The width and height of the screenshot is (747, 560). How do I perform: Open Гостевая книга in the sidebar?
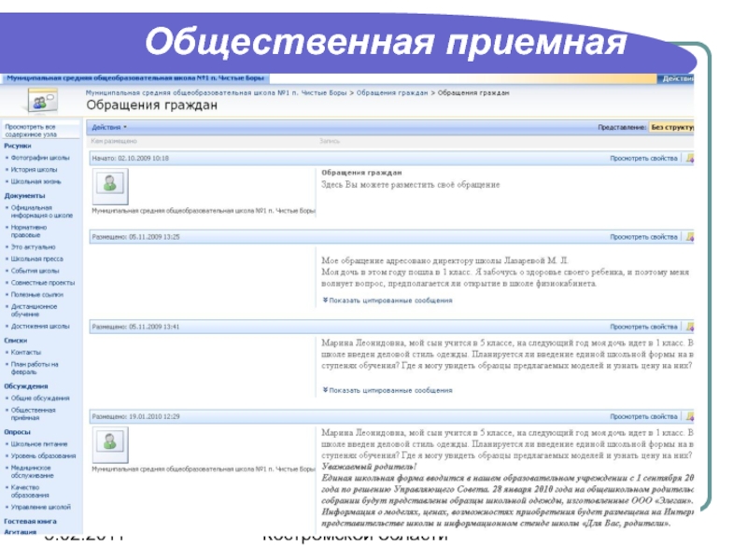30,522
